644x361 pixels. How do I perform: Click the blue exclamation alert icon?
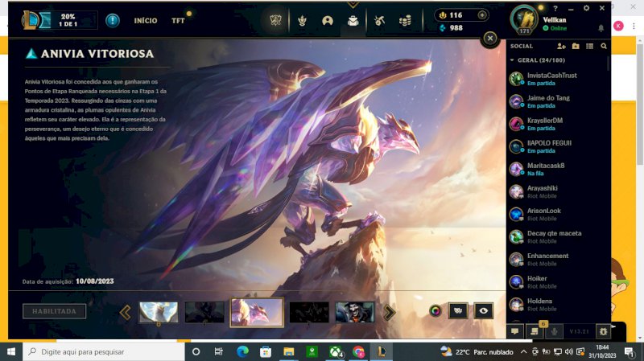(x=113, y=21)
